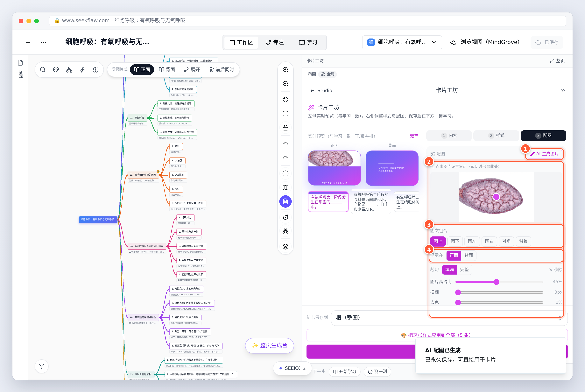Image resolution: width=585 pixels, height=392 pixels.
Task: Click the zoom out magnifier icon
Action: [285, 83]
